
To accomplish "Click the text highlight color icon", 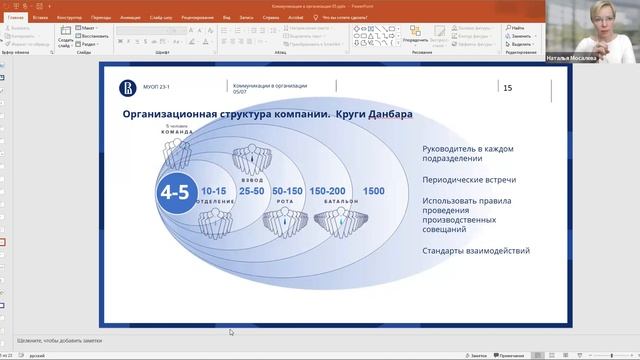I will [x=192, y=42].
